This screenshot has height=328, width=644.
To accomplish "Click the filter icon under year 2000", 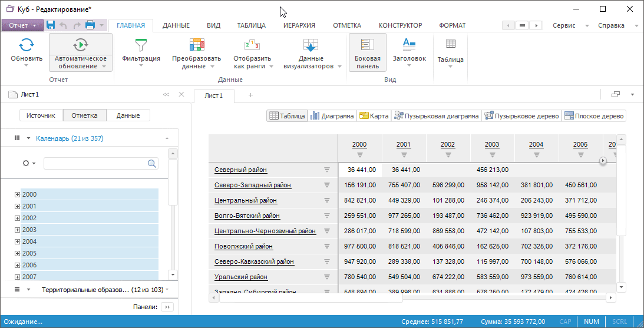I will [x=360, y=155].
